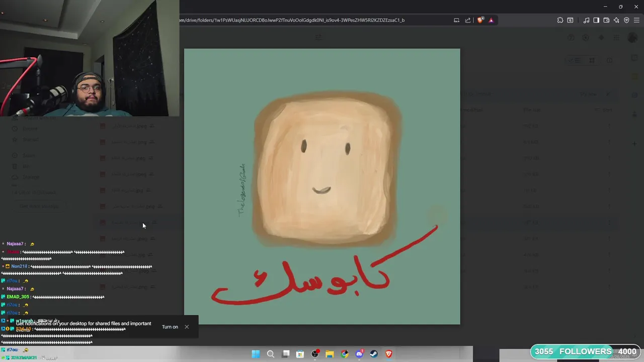Open the Drive settings gear icon
The width and height of the screenshot is (644, 362).
pos(586,38)
